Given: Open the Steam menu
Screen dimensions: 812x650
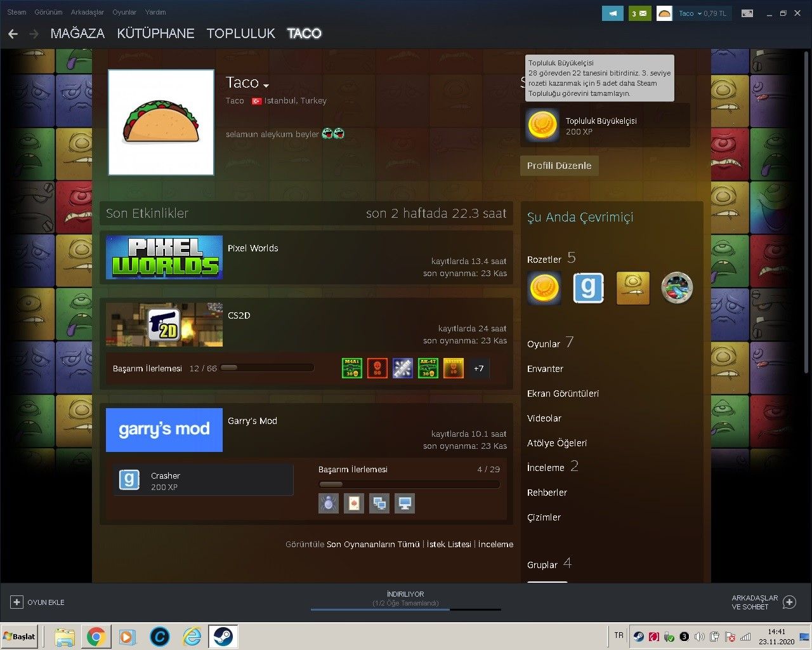Looking at the screenshot, I should 16,12.
